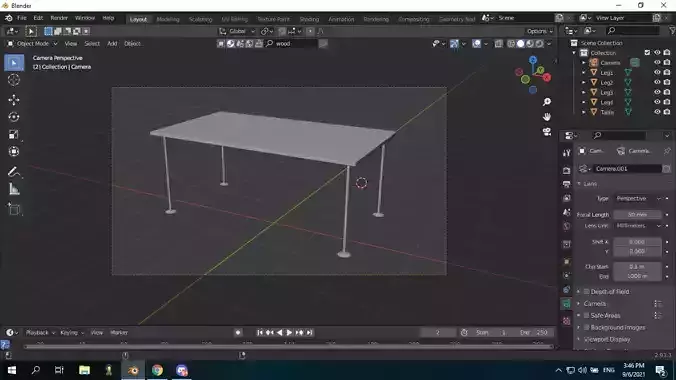Select the Rotate tool
Image resolution: width=676 pixels, height=380 pixels.
tap(14, 117)
